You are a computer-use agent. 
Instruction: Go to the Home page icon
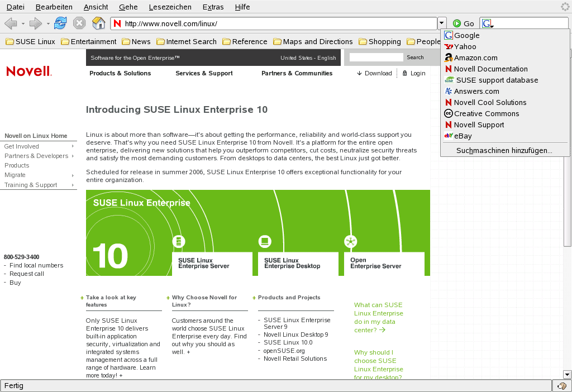point(98,23)
